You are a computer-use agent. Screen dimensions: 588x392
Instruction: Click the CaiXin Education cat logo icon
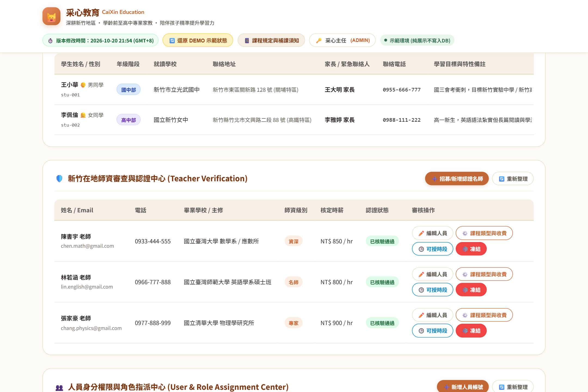tap(51, 16)
